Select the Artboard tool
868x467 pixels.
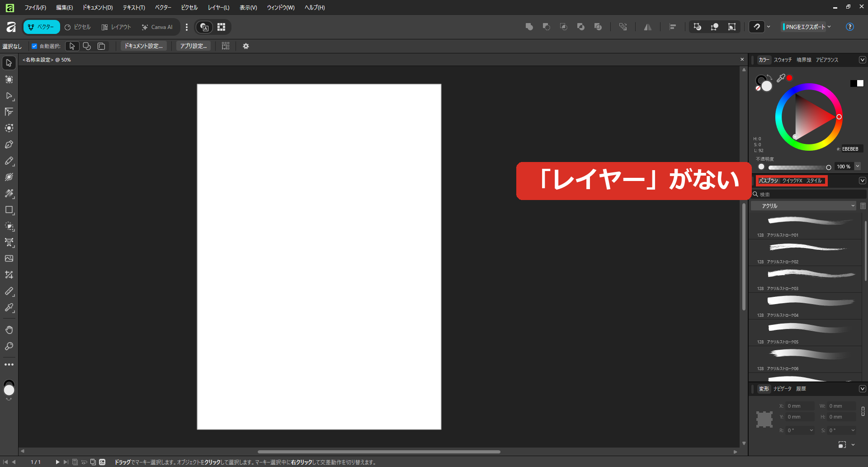pyautogui.click(x=9, y=80)
